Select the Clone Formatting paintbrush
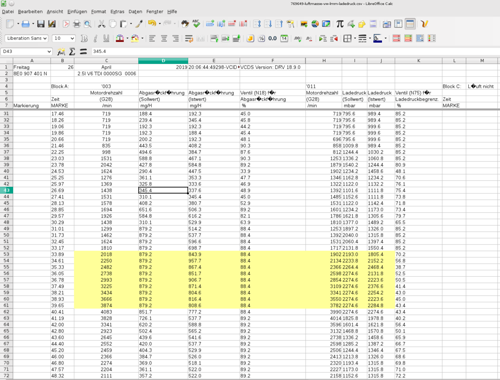This screenshot has width=500, height=380. (x=139, y=24)
